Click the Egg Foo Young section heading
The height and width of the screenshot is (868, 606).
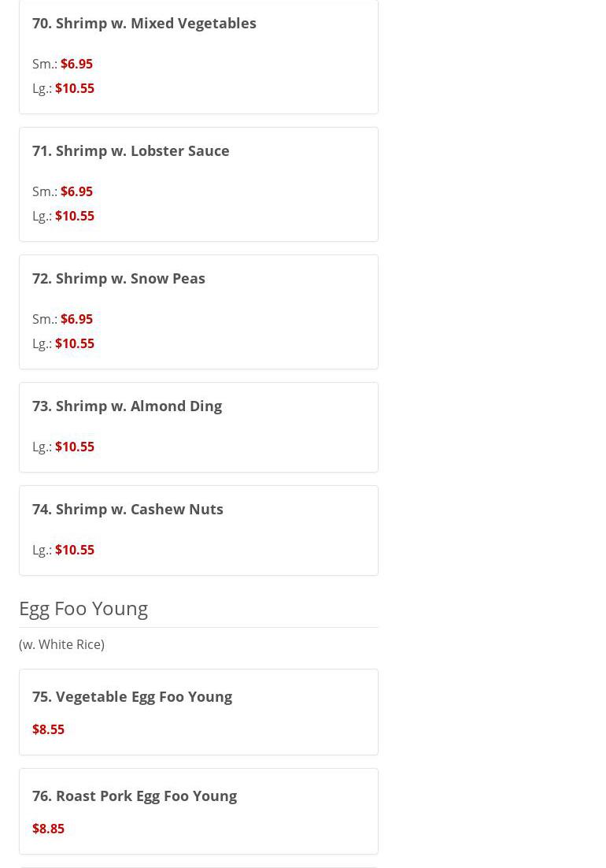point(83,608)
